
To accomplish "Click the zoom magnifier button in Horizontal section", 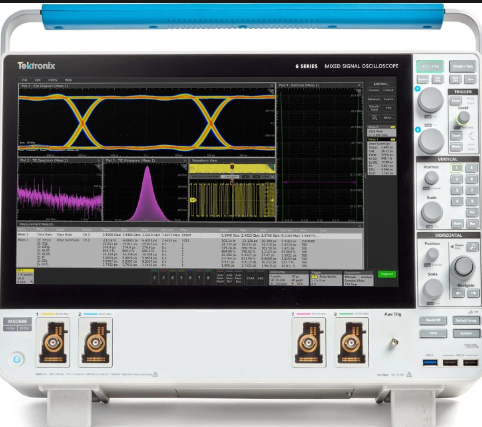I will [472, 247].
